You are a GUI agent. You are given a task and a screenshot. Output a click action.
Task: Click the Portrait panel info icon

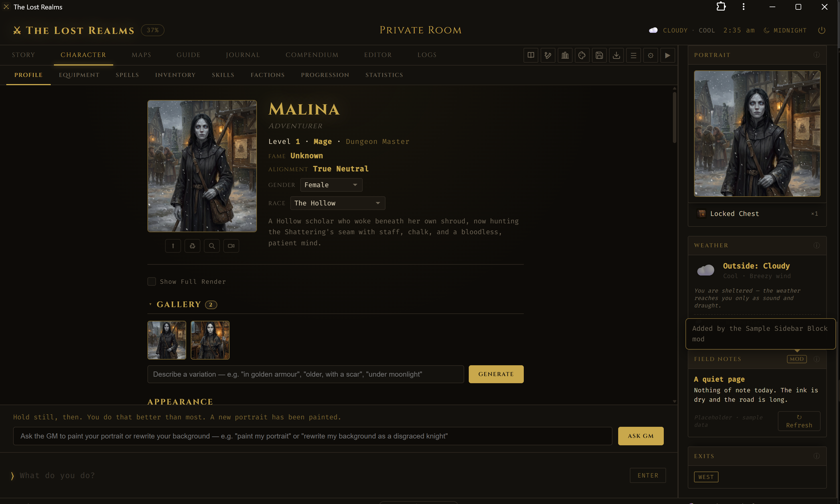817,55
